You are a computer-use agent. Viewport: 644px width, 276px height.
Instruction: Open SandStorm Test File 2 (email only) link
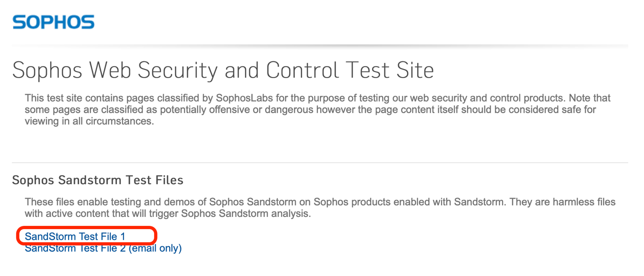[x=103, y=248]
